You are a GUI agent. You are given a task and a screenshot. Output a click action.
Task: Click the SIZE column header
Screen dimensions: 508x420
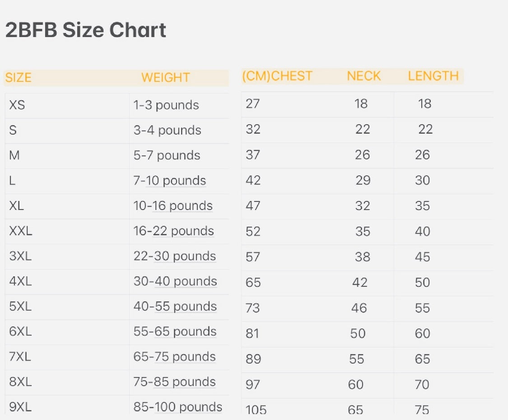19,78
